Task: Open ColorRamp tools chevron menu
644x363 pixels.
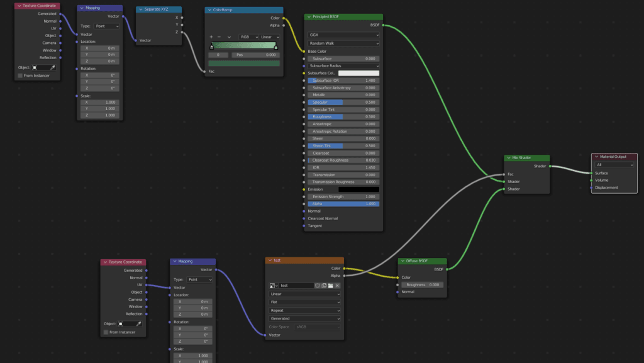Action: [229, 37]
